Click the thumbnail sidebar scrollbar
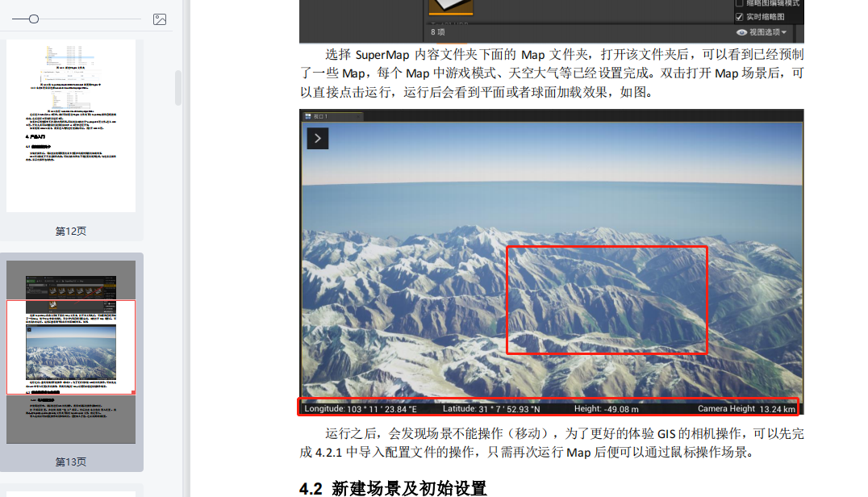868x497 pixels. [x=178, y=87]
